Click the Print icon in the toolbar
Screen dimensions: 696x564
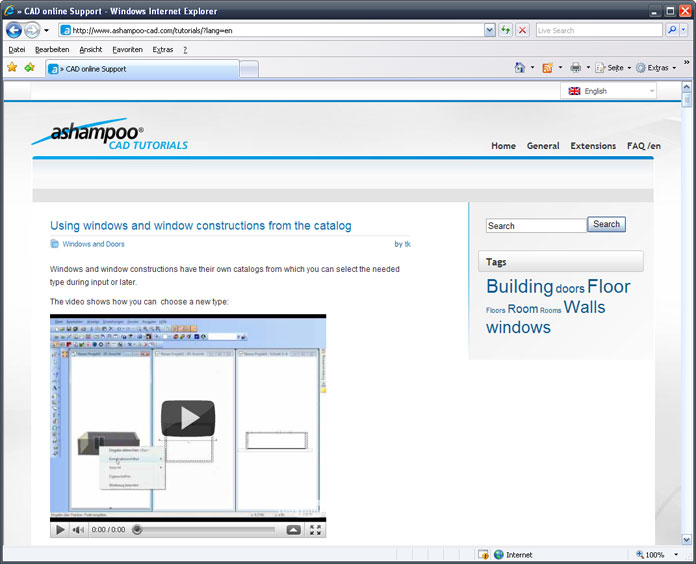click(x=576, y=67)
